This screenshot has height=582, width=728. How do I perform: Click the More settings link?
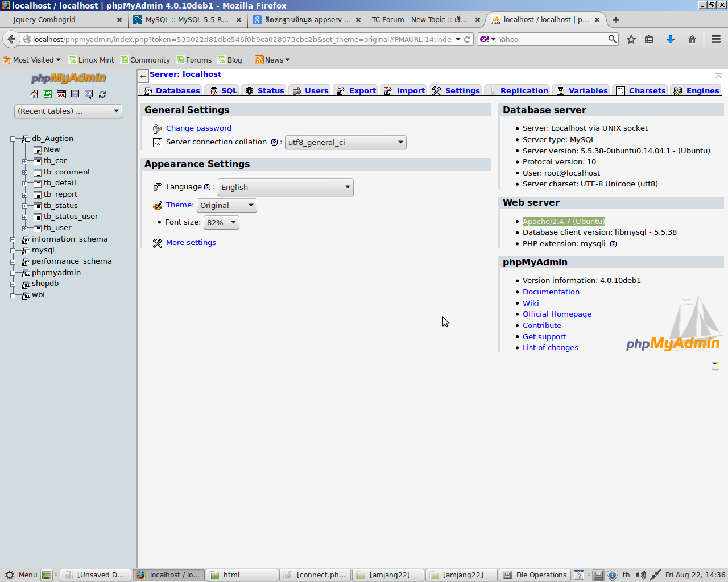(191, 243)
